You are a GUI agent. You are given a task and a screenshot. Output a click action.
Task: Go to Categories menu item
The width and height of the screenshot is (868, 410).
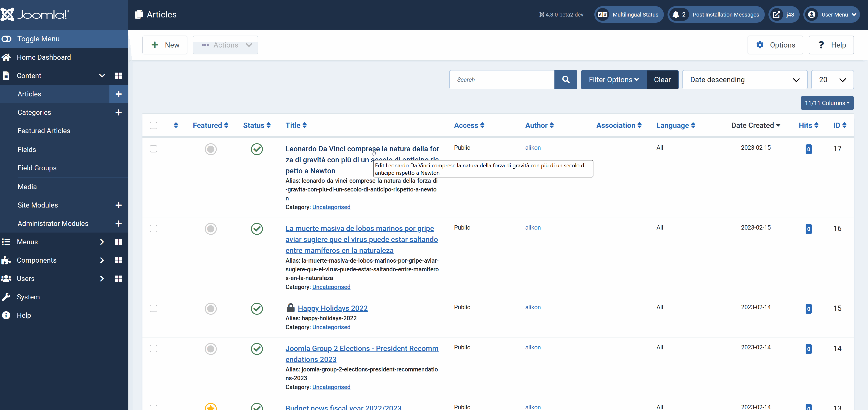click(34, 112)
